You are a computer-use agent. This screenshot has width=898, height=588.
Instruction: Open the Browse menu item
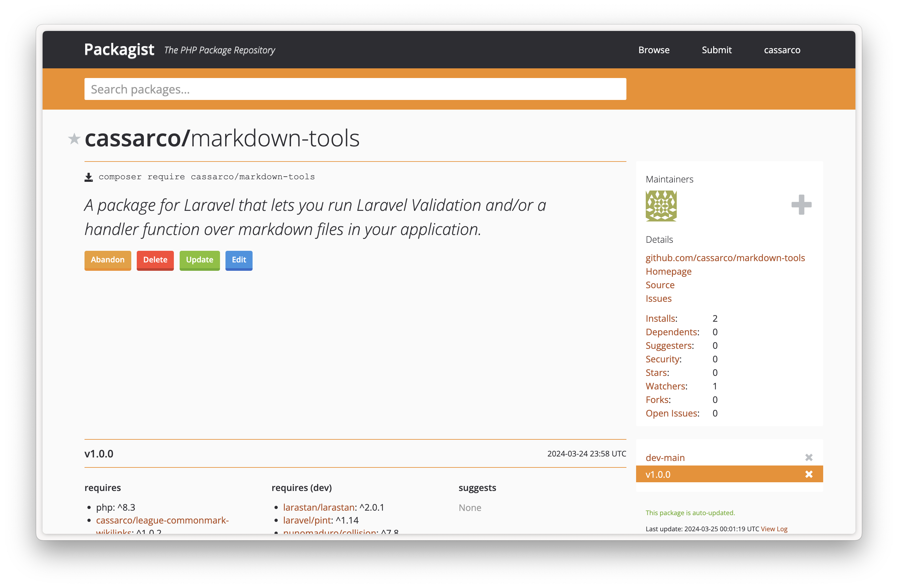tap(654, 50)
